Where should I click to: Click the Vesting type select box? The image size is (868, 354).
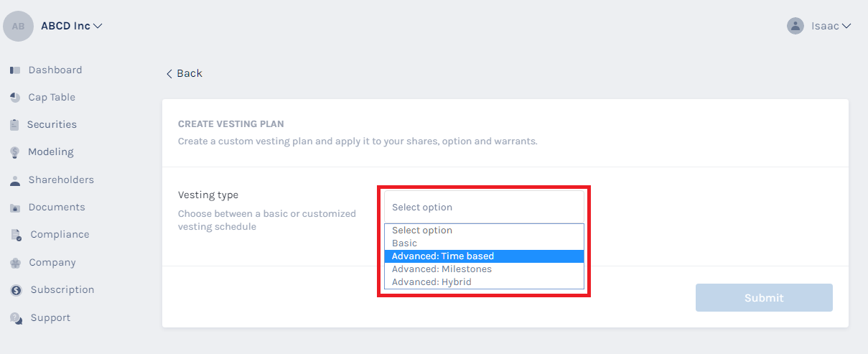pos(485,208)
